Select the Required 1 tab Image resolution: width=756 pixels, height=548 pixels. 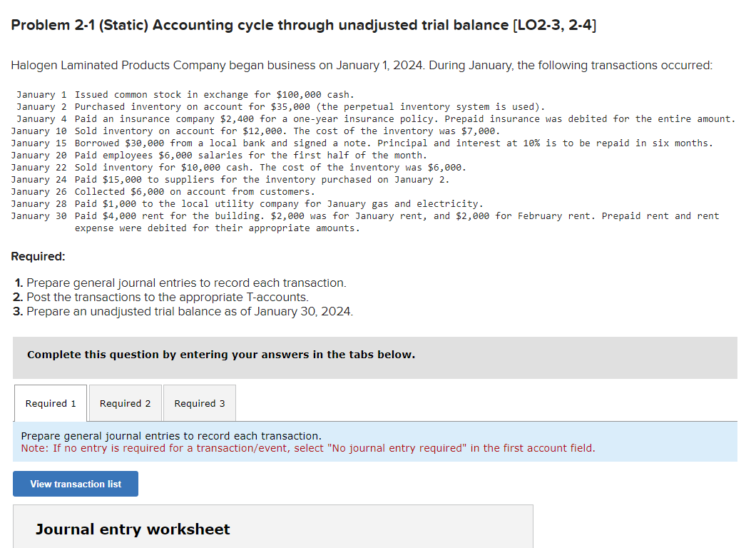50,403
